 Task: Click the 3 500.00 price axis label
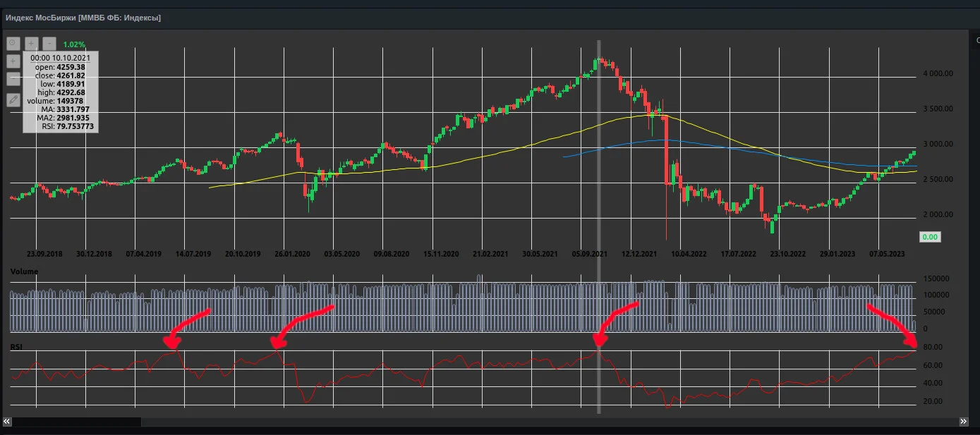pos(938,109)
